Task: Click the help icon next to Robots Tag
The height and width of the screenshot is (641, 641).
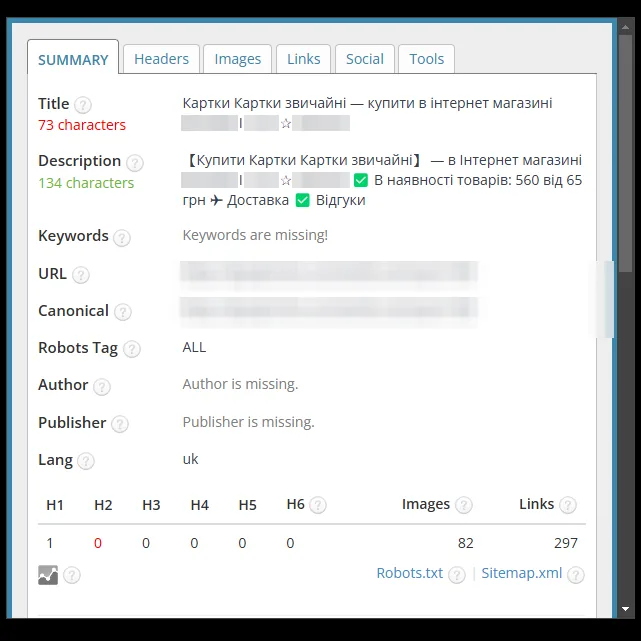Action: 132,349
